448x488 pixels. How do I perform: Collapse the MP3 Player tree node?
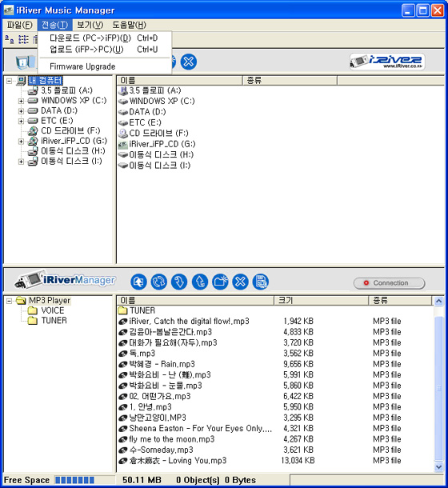pos(10,301)
